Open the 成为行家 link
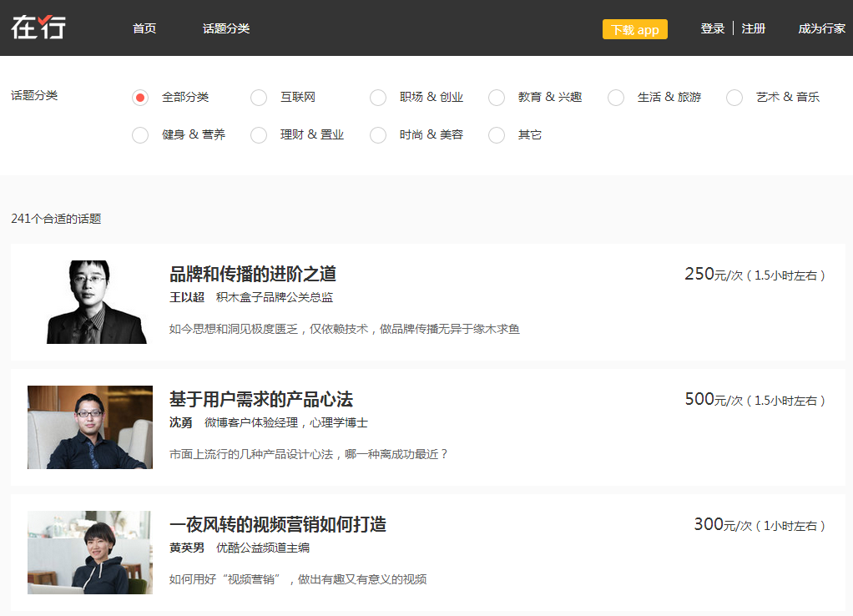This screenshot has width=853, height=616. click(x=821, y=28)
